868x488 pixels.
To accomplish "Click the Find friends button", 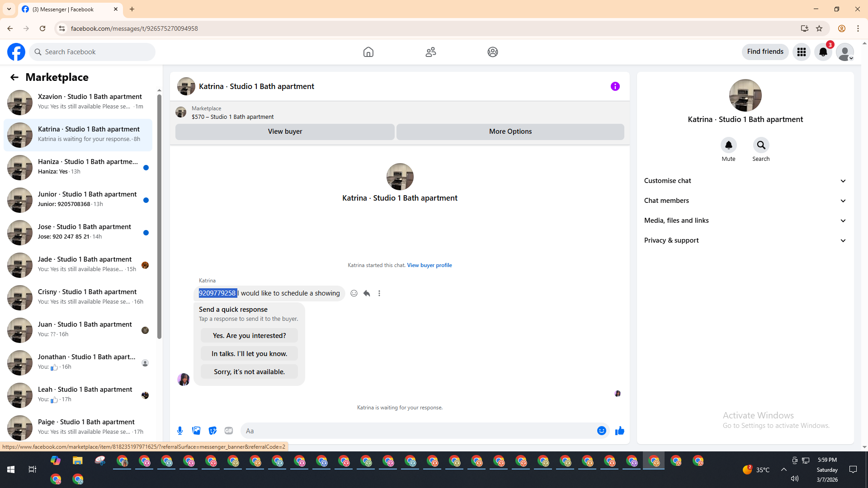I will [x=765, y=52].
